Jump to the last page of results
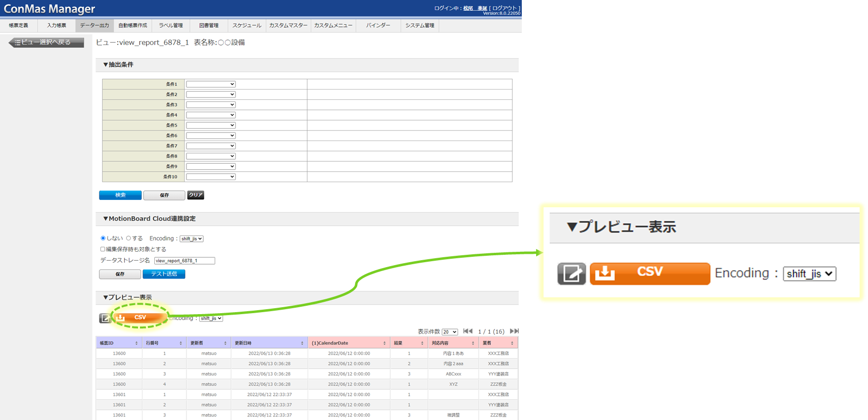Screen dimensions: 868x420 coord(514,331)
